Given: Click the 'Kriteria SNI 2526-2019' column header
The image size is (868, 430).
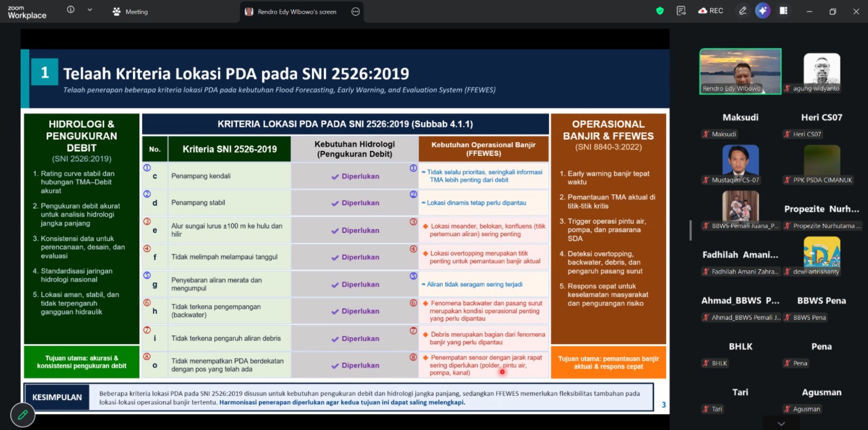Looking at the screenshot, I should tap(229, 149).
